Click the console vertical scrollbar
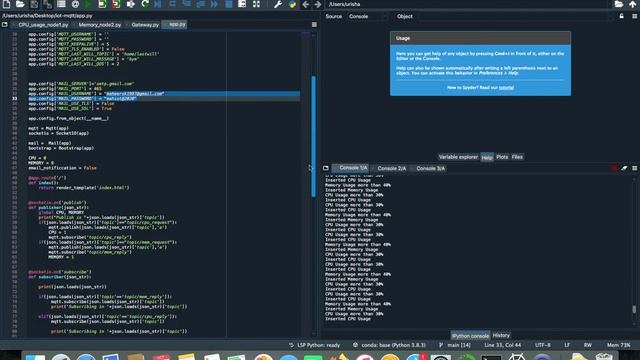The height and width of the screenshot is (360, 640). click(633, 309)
